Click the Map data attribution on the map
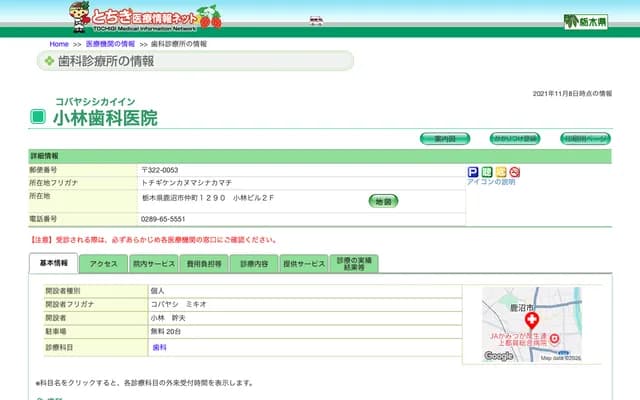The height and width of the screenshot is (400, 640). (x=561, y=358)
